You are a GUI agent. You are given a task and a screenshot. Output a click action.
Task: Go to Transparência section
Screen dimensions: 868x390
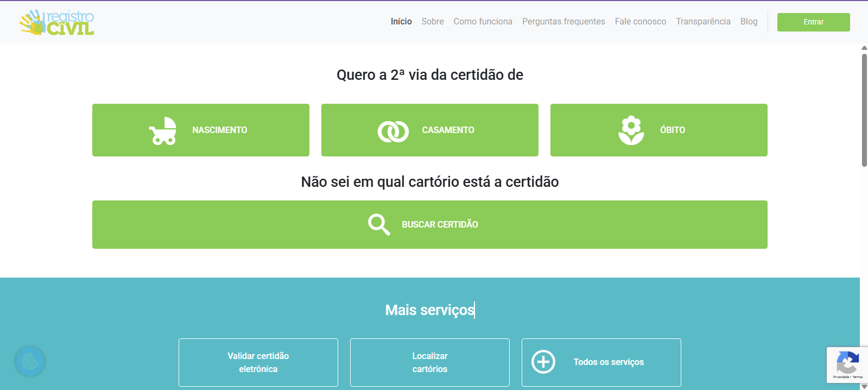703,22
